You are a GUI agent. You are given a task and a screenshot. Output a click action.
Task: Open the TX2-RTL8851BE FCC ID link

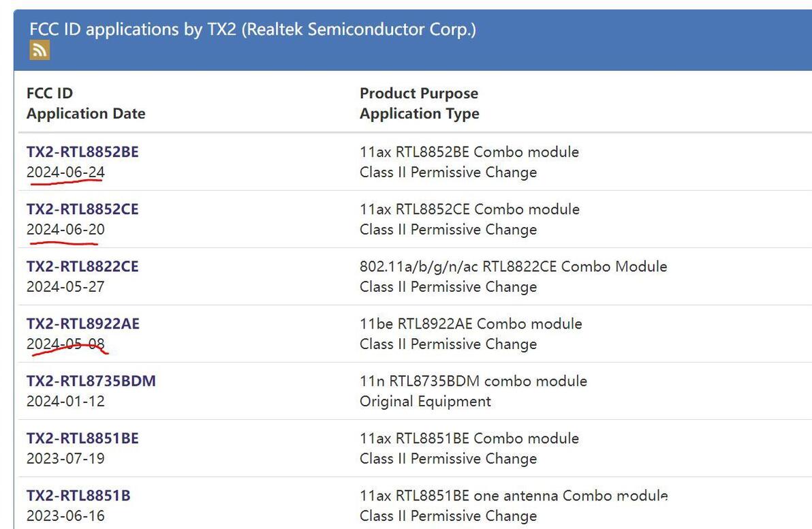(82, 438)
